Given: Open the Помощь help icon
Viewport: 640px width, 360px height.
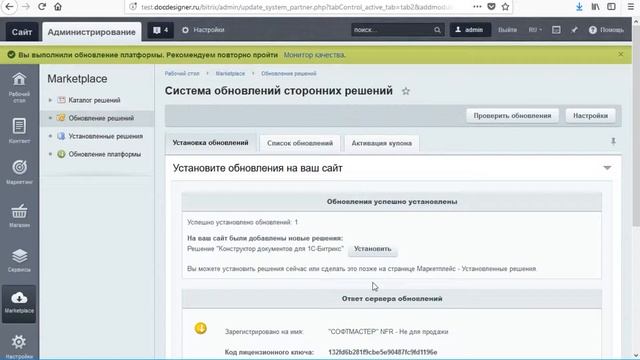Looking at the screenshot, I should click(x=606, y=30).
